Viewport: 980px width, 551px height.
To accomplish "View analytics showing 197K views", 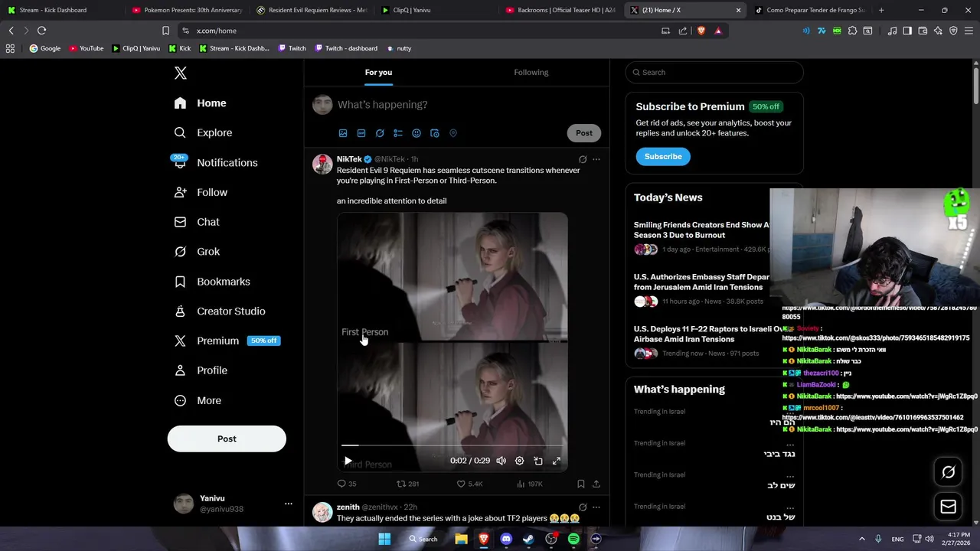I will coord(530,484).
